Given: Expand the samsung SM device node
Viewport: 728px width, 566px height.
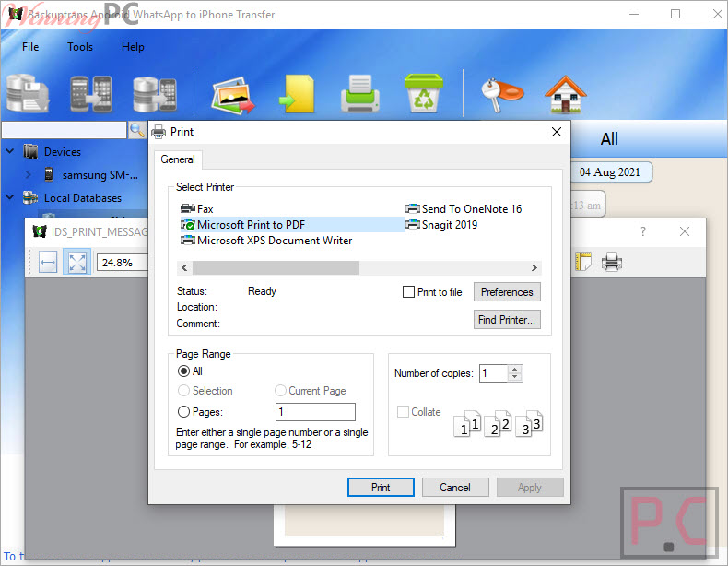Looking at the screenshot, I should coord(29,174).
